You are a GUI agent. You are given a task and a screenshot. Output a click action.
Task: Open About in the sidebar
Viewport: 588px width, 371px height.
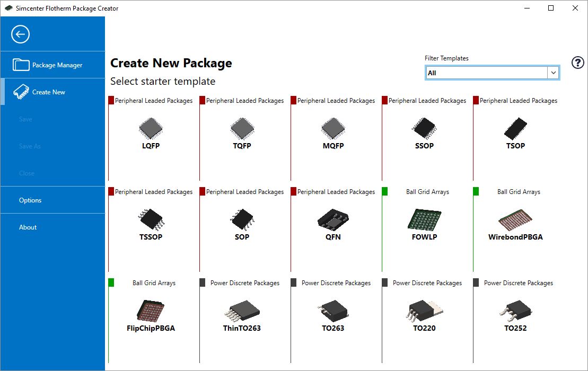pos(52,227)
